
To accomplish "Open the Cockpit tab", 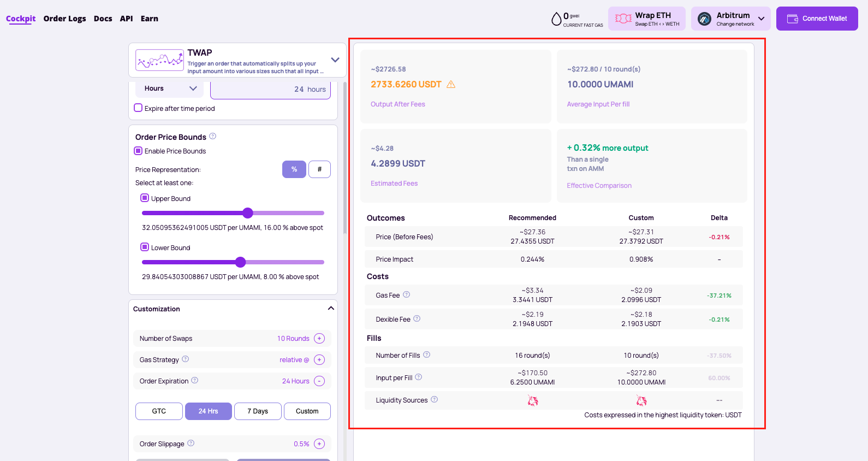I will click(x=21, y=19).
